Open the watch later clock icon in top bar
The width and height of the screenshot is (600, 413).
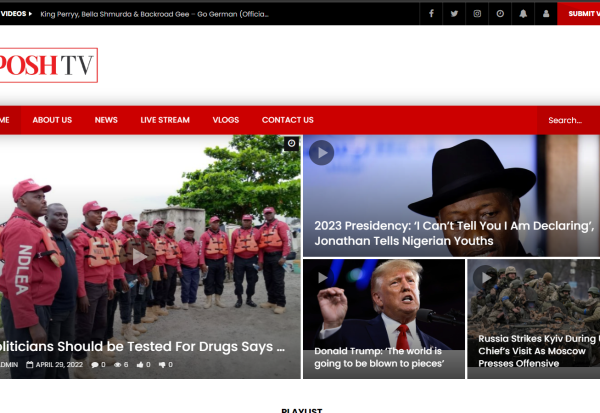[x=500, y=14]
